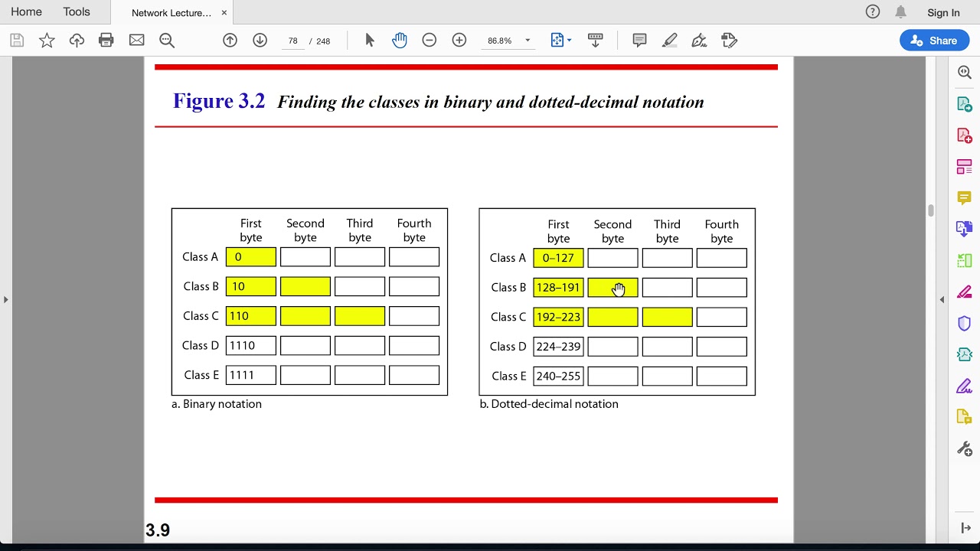Collapse the right tools pane arrow
Screen dimensions: 980x551
pyautogui.click(x=942, y=299)
